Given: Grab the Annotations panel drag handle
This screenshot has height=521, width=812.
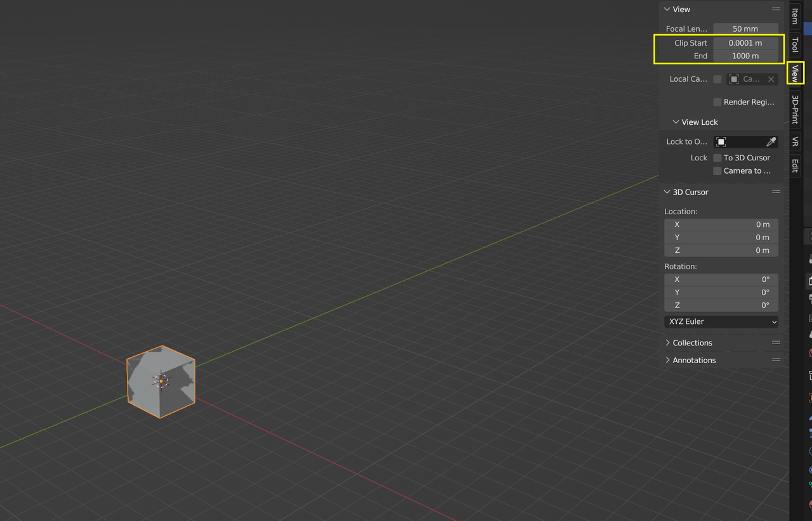Looking at the screenshot, I should (776, 360).
